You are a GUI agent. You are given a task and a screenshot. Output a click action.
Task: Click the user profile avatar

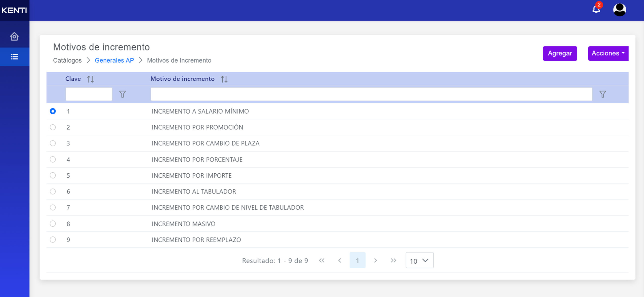[x=619, y=10]
